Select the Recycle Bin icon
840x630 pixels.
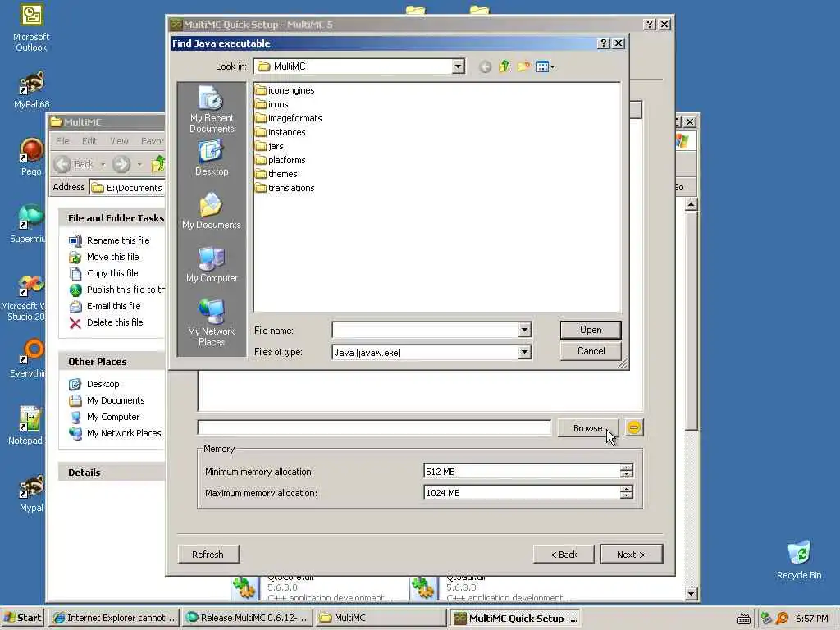click(x=799, y=560)
